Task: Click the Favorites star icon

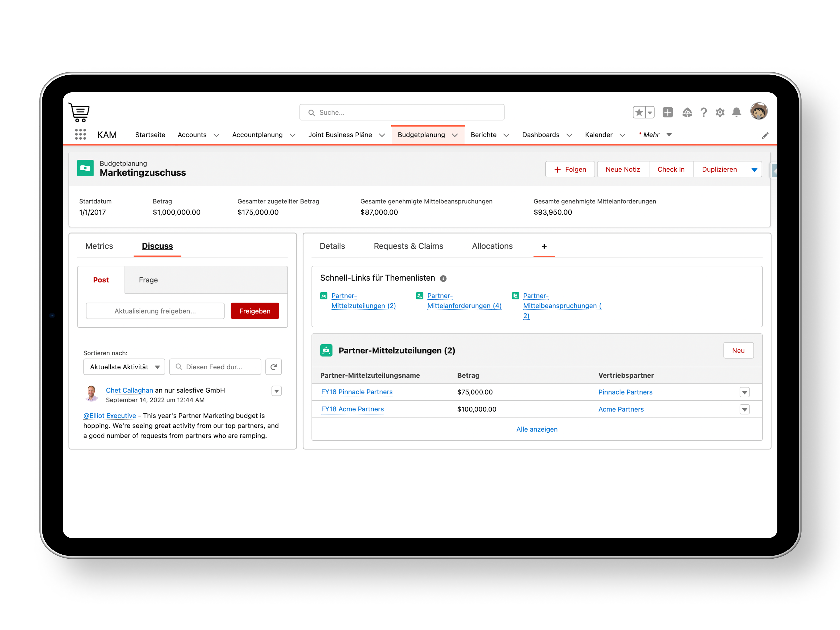Action: 639,112
